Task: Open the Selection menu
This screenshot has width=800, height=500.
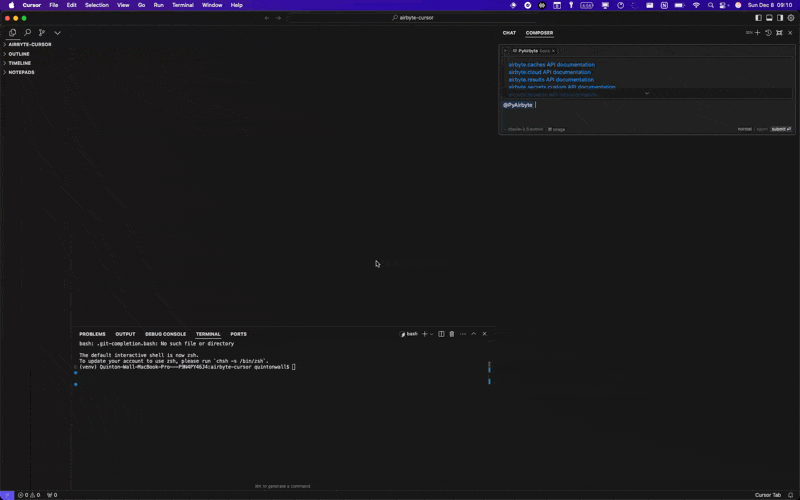Action: click(x=96, y=5)
